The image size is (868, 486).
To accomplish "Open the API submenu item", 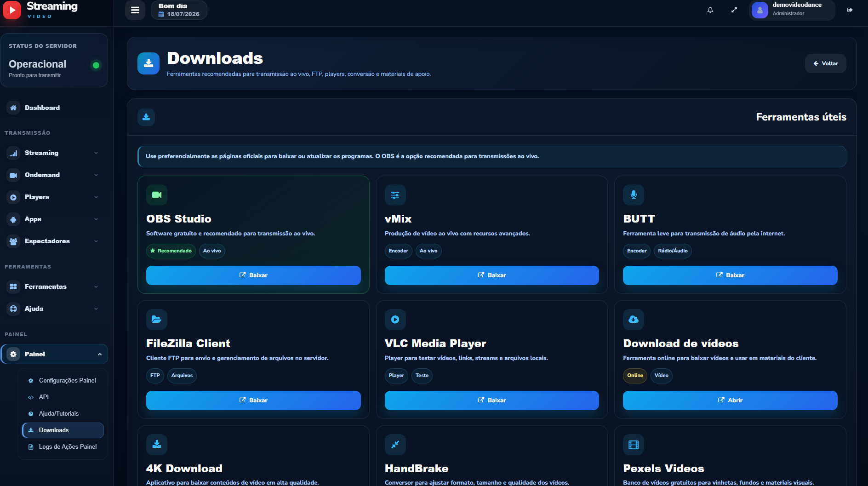I will coord(63,397).
